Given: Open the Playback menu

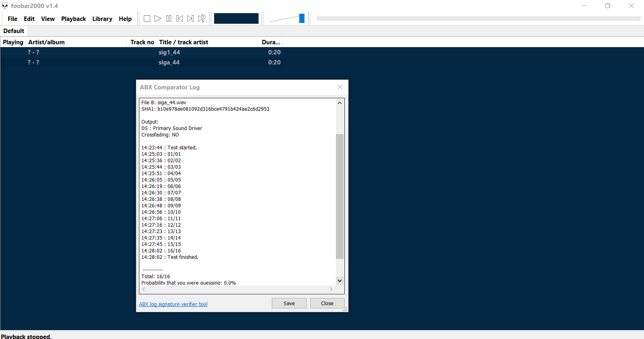Looking at the screenshot, I should tap(73, 19).
